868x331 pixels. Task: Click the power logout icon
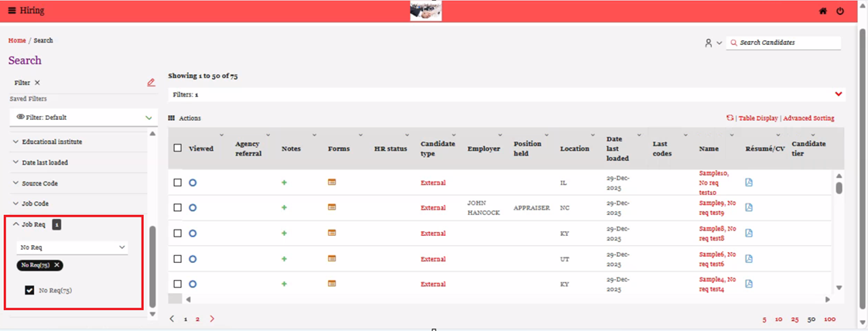click(x=840, y=12)
